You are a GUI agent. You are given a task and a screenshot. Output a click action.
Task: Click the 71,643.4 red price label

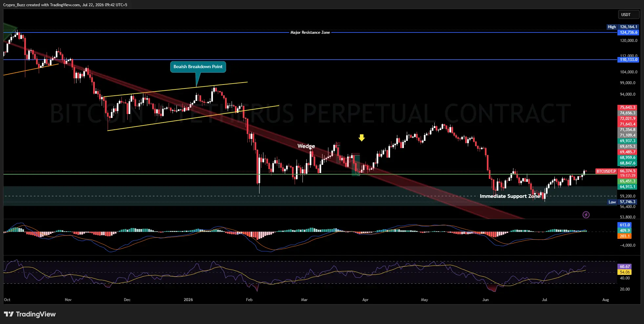628,124
